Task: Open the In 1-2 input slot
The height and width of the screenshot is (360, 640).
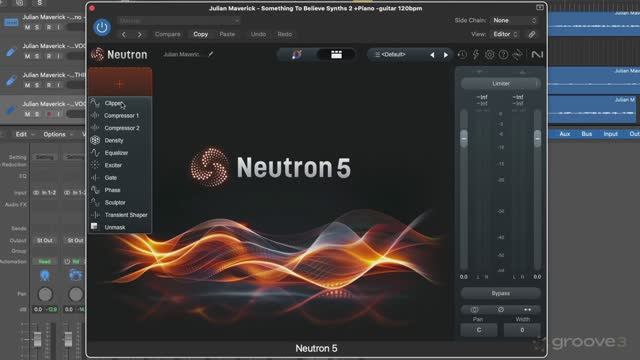Action: pos(45,193)
